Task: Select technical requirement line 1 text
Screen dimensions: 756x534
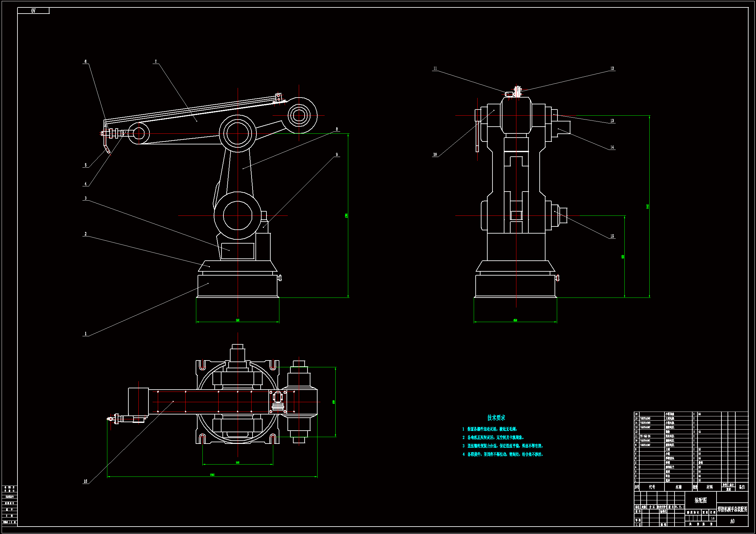Action: pos(492,429)
